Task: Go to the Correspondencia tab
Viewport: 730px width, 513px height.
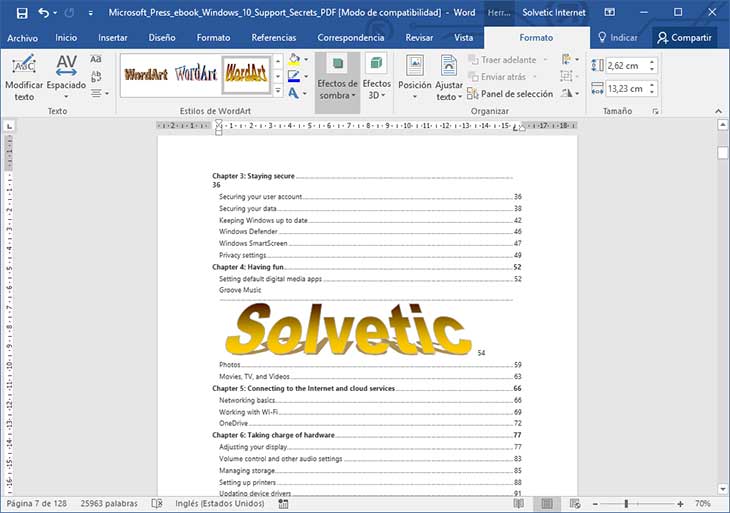Action: pos(351,38)
